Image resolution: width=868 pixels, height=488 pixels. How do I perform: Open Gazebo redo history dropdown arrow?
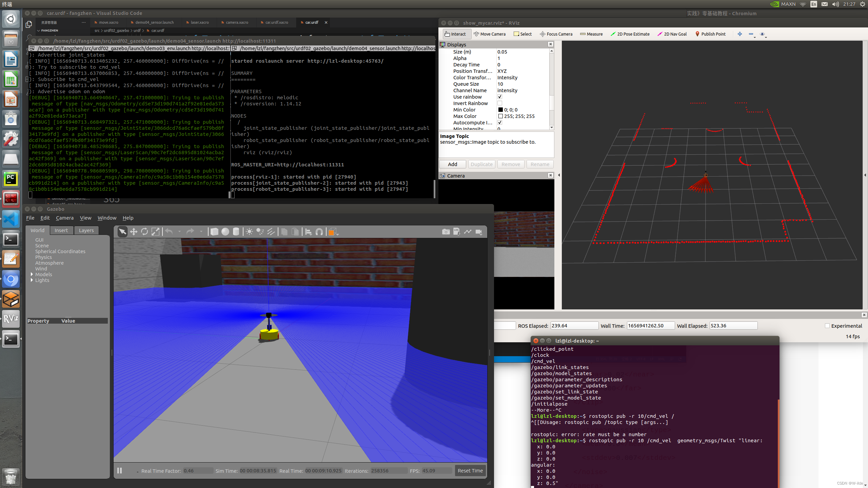tap(201, 232)
